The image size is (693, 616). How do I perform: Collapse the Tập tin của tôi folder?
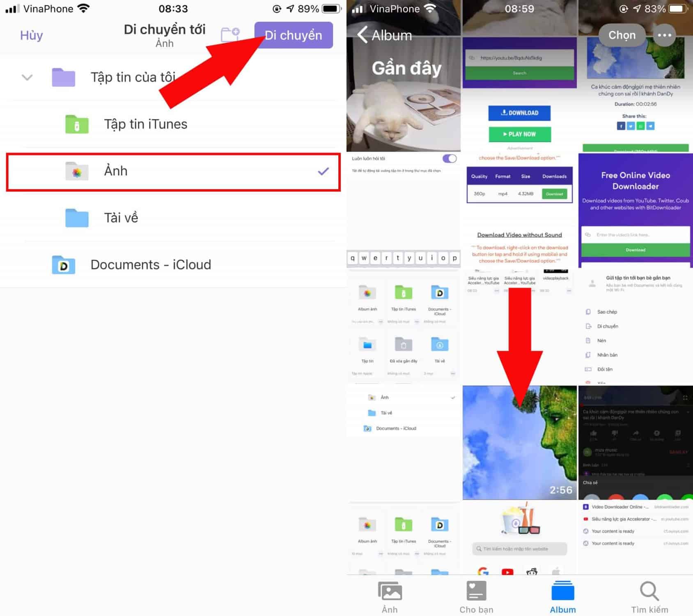[x=27, y=77]
